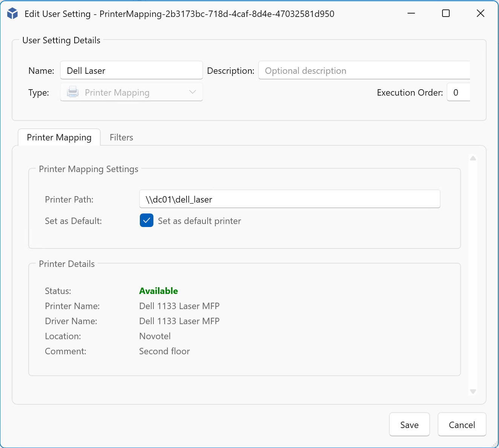Screen dimensions: 499x448
Task: Save the user setting
Action: [x=409, y=425]
